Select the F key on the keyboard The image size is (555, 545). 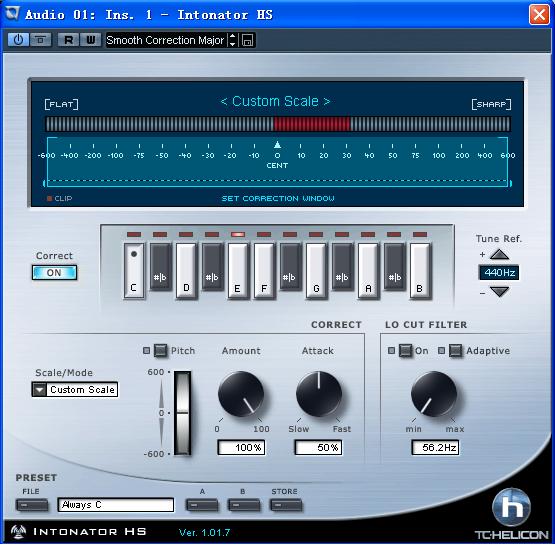pos(264,271)
